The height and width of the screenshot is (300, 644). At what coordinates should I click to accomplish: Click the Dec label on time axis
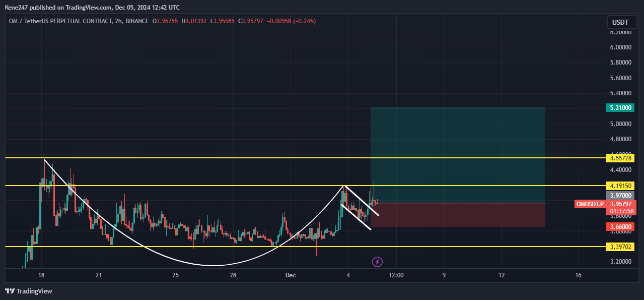[x=291, y=275]
